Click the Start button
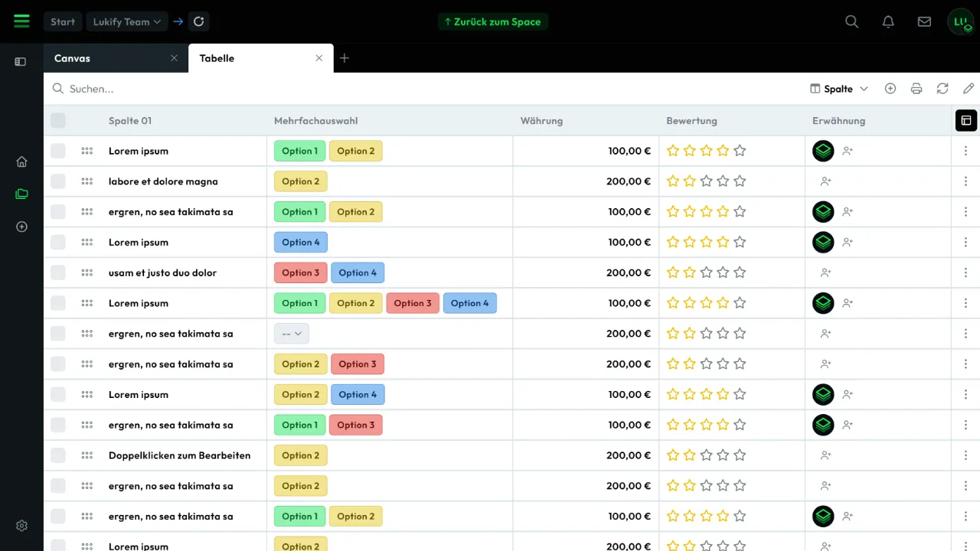 coord(63,21)
